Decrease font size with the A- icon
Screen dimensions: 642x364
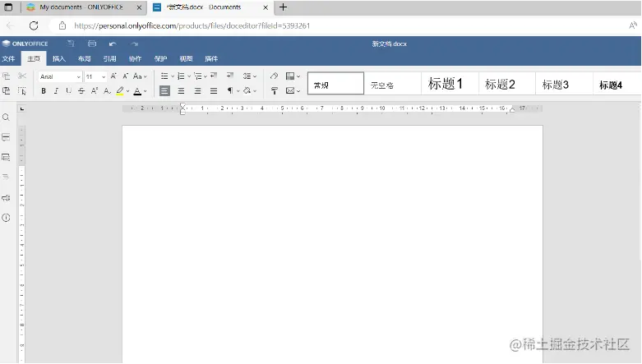125,76
